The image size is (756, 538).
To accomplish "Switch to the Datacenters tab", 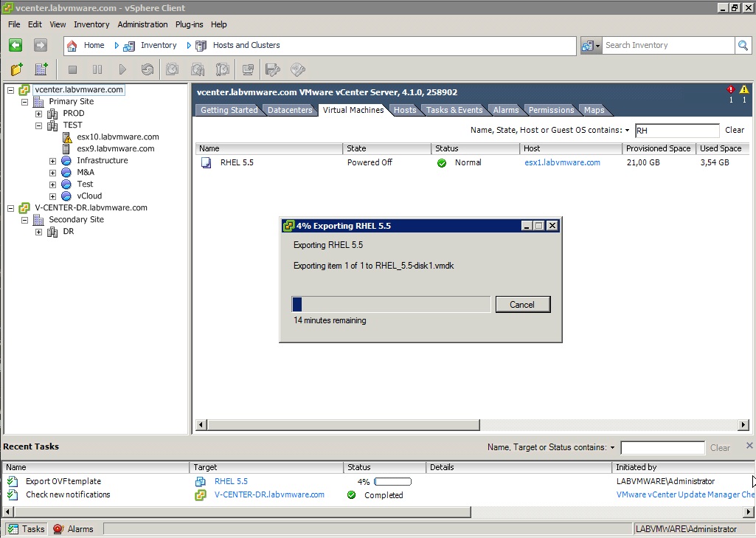I will click(x=290, y=110).
